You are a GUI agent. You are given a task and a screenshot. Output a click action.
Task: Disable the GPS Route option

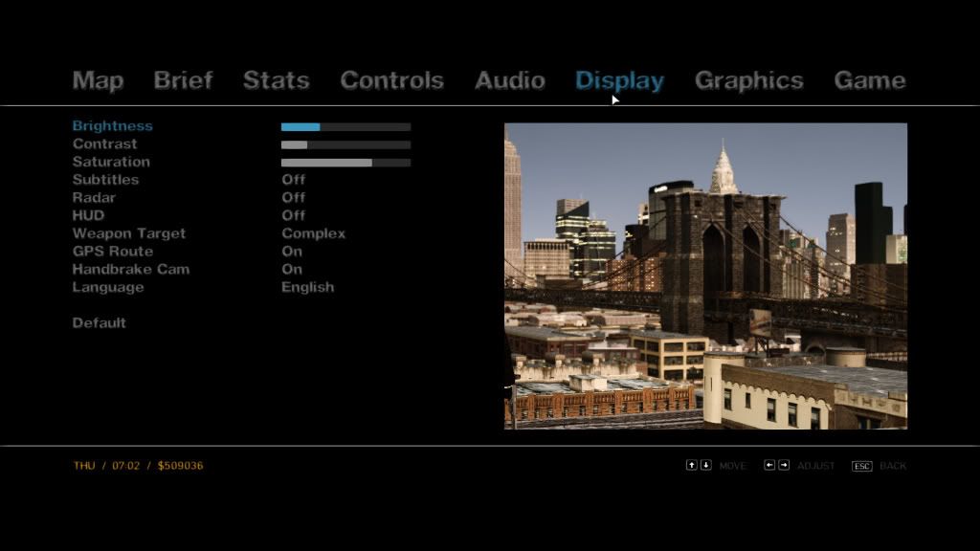tap(292, 252)
